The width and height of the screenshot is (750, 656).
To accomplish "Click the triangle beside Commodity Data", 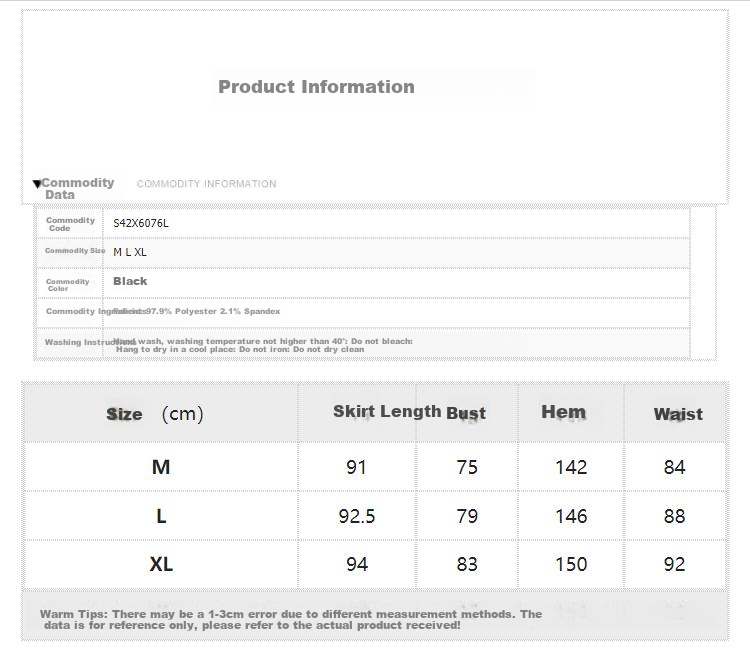I will (37, 184).
